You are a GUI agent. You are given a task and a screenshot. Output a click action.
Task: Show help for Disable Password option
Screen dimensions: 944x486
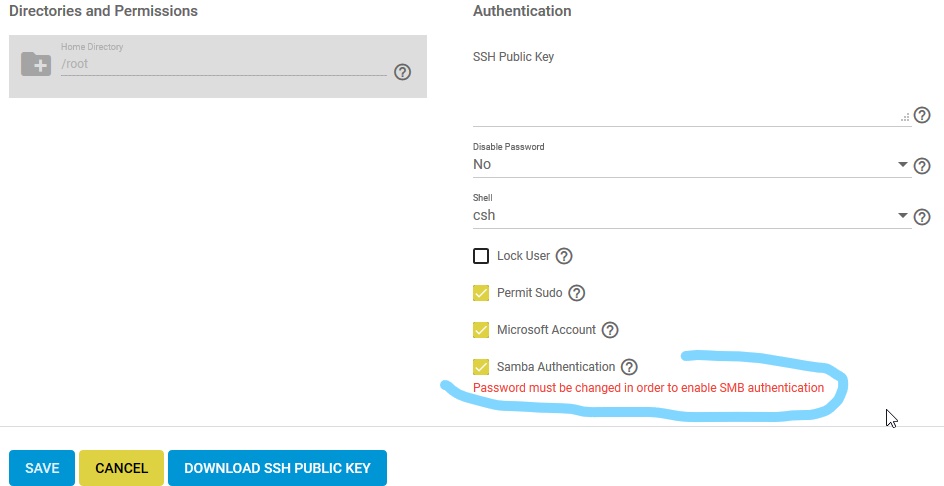click(922, 166)
